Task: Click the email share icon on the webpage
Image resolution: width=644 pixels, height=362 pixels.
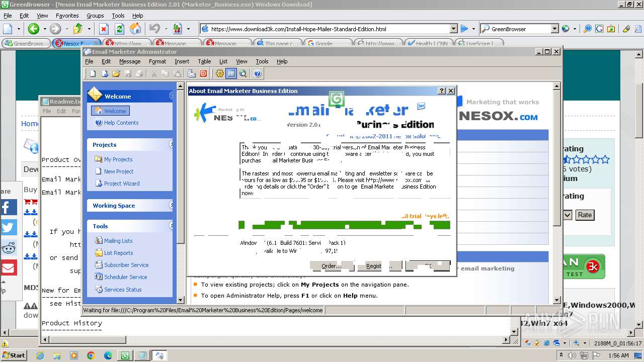Action: [x=9, y=267]
